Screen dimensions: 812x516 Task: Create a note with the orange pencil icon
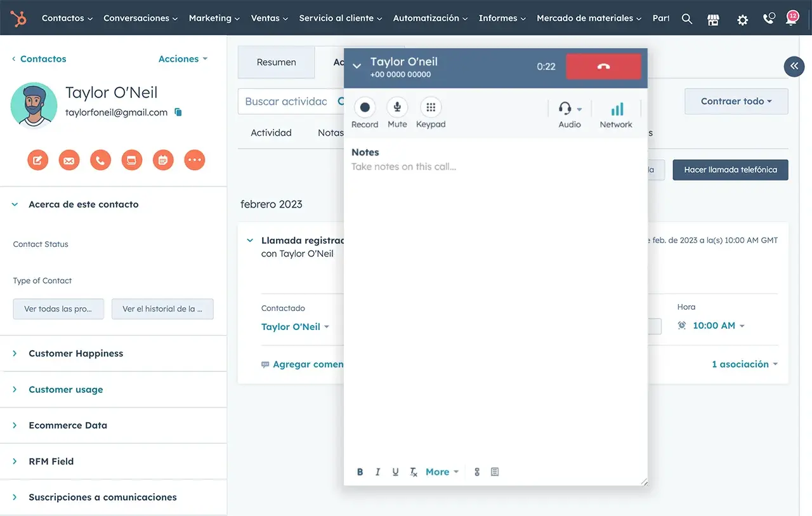click(x=37, y=160)
